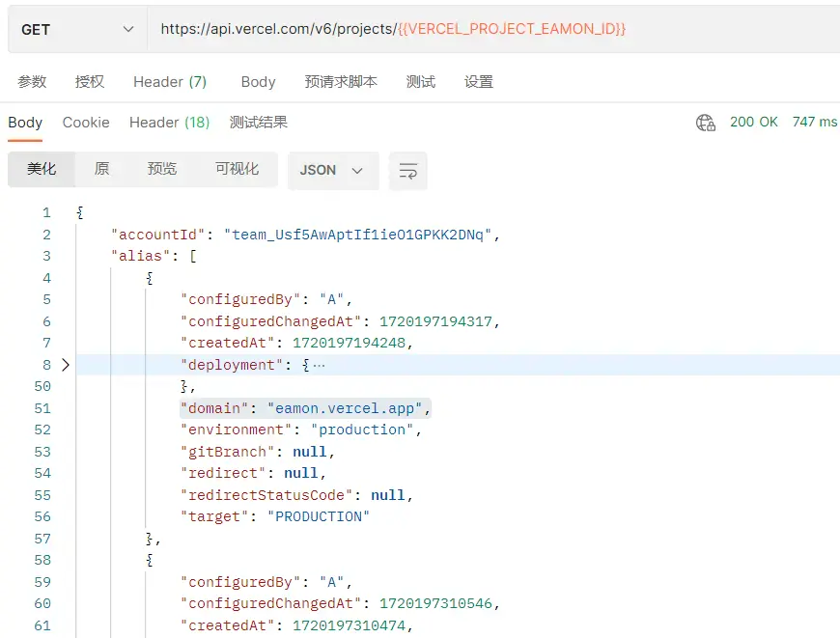Switch to 原 raw view

pos(101,170)
